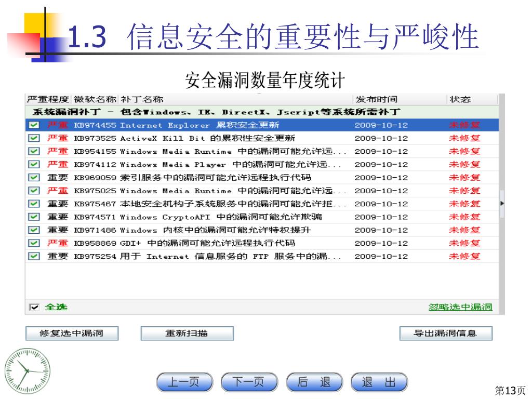Viewport: 532px width, 399px height.
Task: Toggle checkbox for KB974571 Windows CryptoAPI
Action: pyautogui.click(x=34, y=217)
